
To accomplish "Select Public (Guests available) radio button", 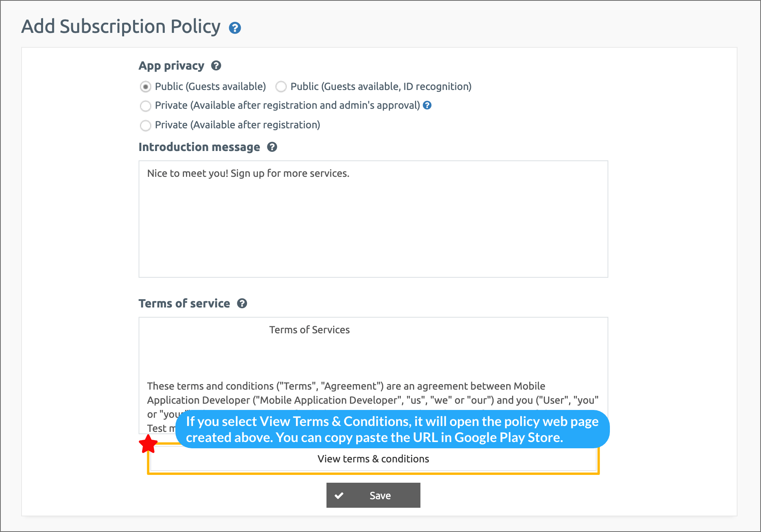I will (x=146, y=86).
